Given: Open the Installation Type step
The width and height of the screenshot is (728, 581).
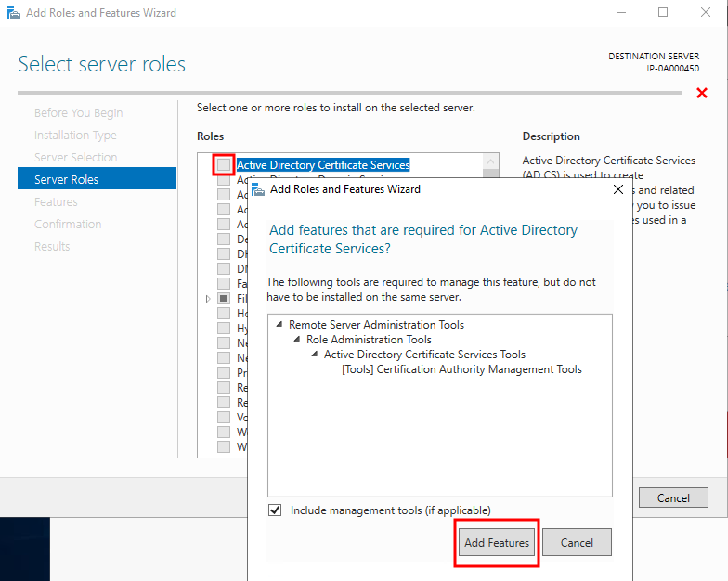Looking at the screenshot, I should 75,136.
